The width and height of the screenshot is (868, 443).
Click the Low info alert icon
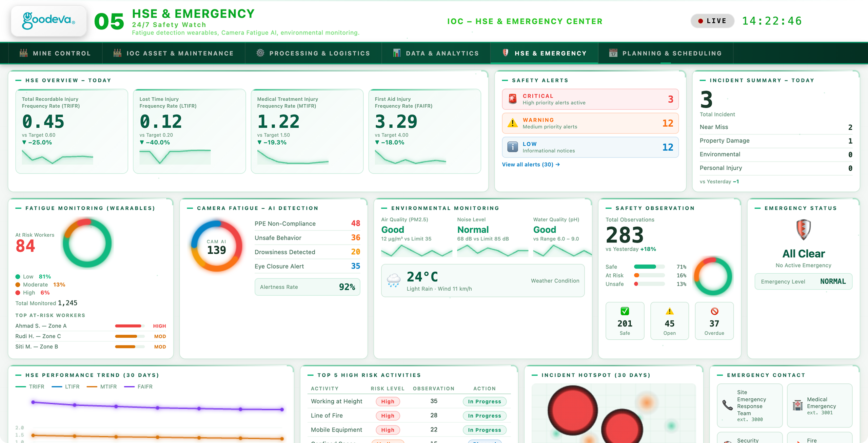point(513,147)
